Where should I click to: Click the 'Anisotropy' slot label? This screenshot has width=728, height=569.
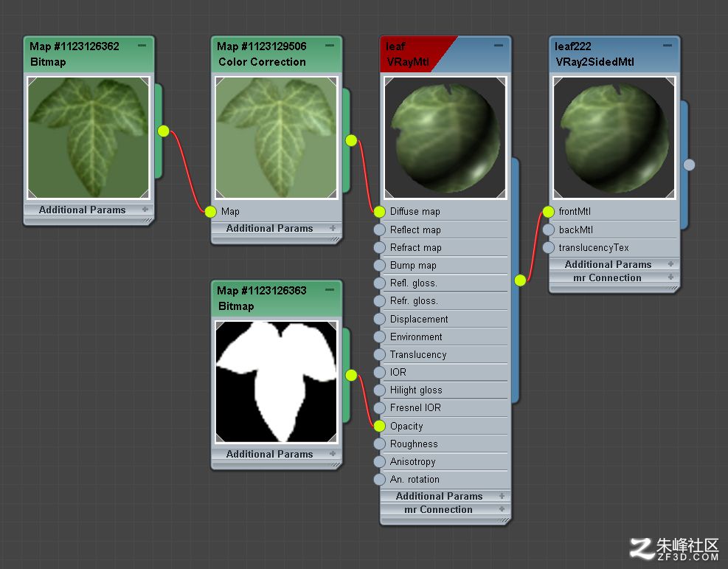[413, 462]
